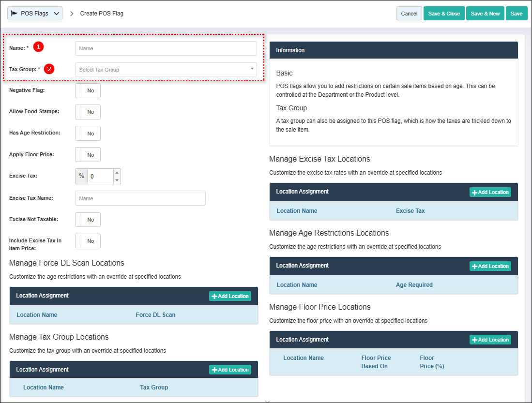Add Location under Manage Force DL Scan Locations
This screenshot has width=532, height=403.
[230, 296]
